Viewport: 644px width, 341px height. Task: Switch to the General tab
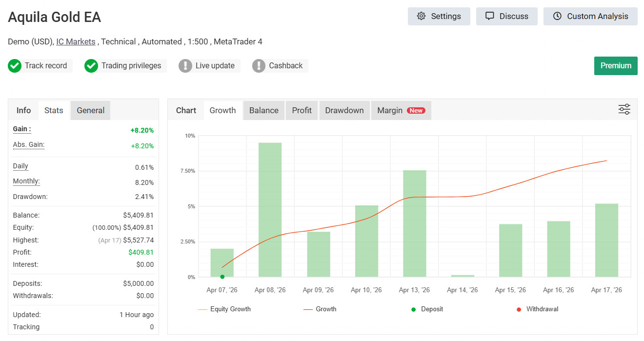point(91,110)
